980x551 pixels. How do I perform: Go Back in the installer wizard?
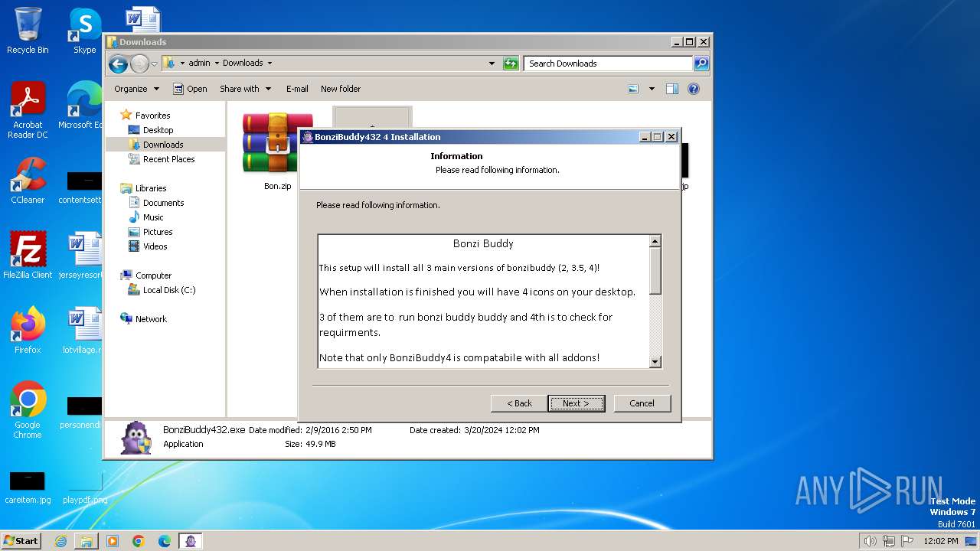pyautogui.click(x=519, y=403)
